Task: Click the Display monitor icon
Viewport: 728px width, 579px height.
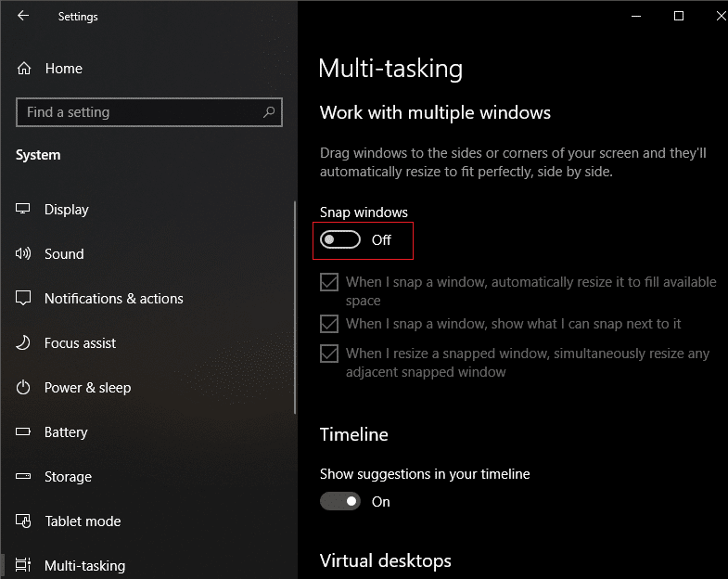Action: pyautogui.click(x=24, y=210)
